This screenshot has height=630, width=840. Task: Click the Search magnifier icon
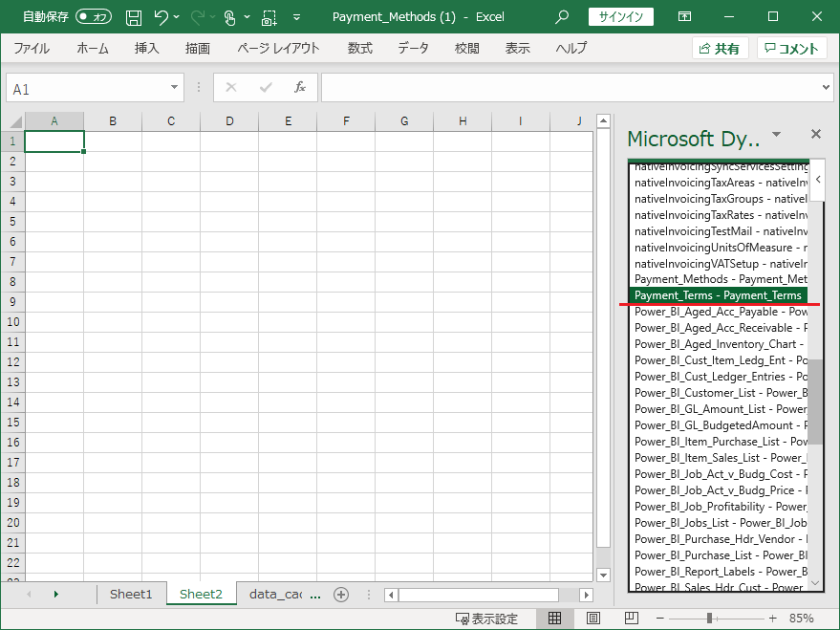561,17
